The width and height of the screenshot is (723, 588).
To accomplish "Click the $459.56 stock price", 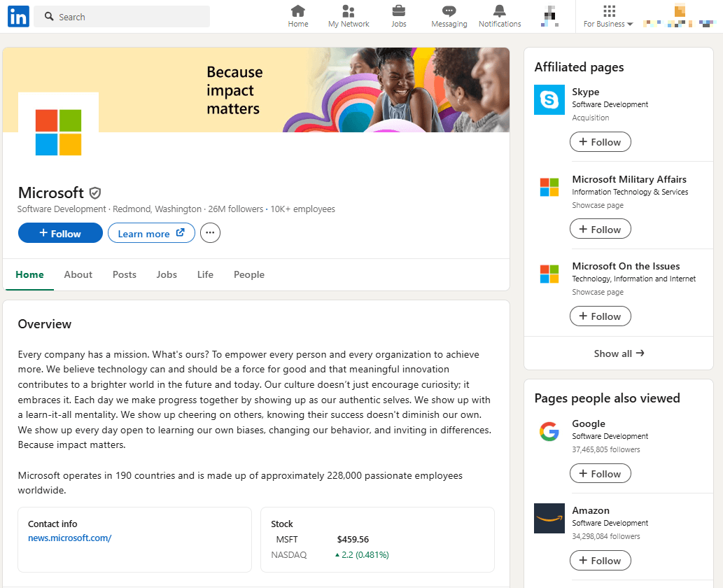I will coord(353,539).
